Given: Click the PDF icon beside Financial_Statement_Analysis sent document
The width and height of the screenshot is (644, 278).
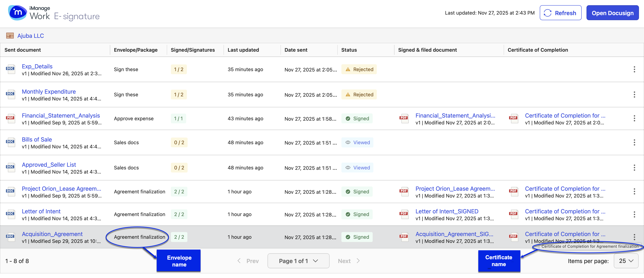Looking at the screenshot, I should [10, 118].
